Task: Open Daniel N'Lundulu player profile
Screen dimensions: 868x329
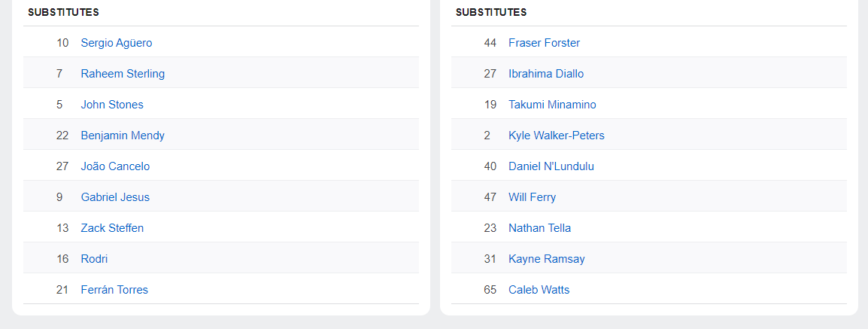Action: (x=551, y=166)
